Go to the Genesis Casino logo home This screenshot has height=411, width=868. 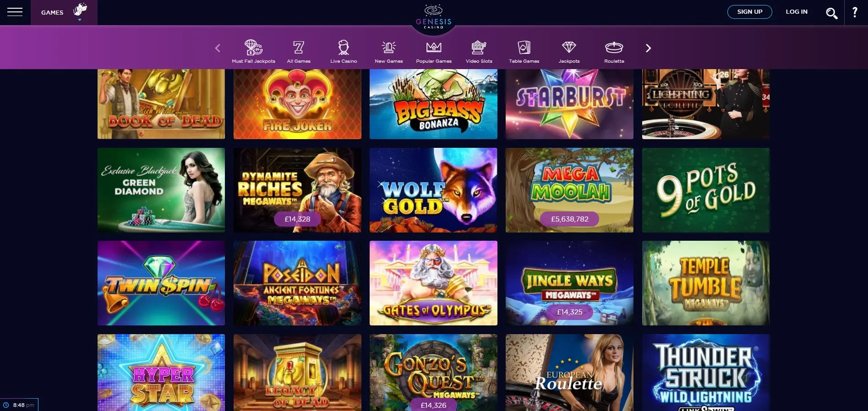pyautogui.click(x=433, y=17)
